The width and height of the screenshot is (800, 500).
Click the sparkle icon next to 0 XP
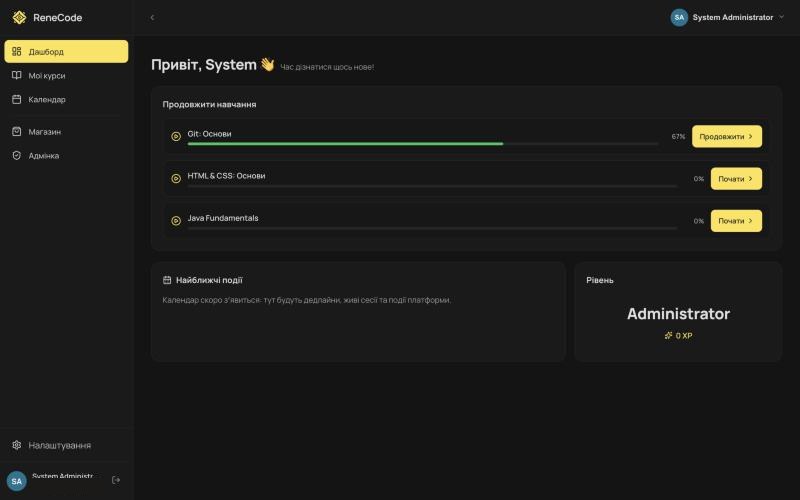click(668, 336)
